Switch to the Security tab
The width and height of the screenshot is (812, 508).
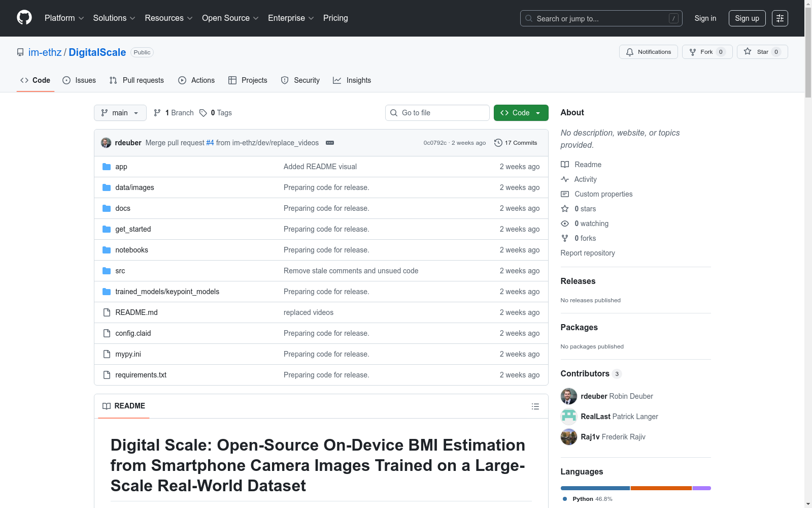coord(300,80)
